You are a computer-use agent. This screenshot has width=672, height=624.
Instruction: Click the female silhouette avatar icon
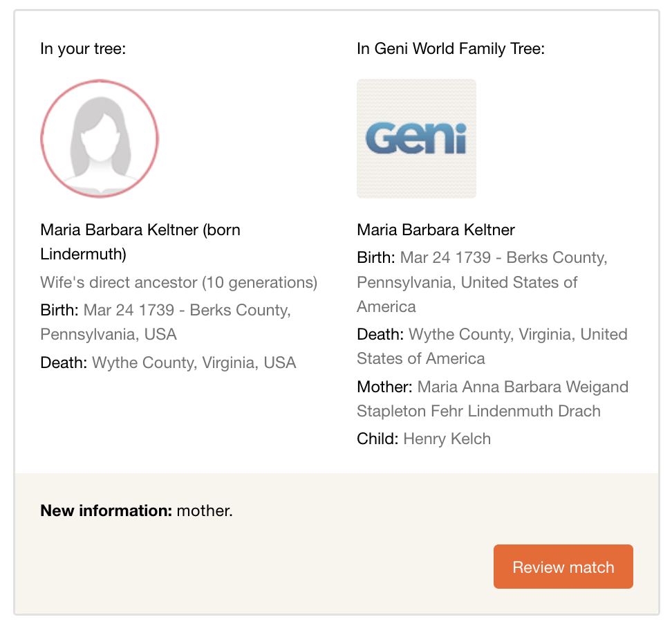100,139
